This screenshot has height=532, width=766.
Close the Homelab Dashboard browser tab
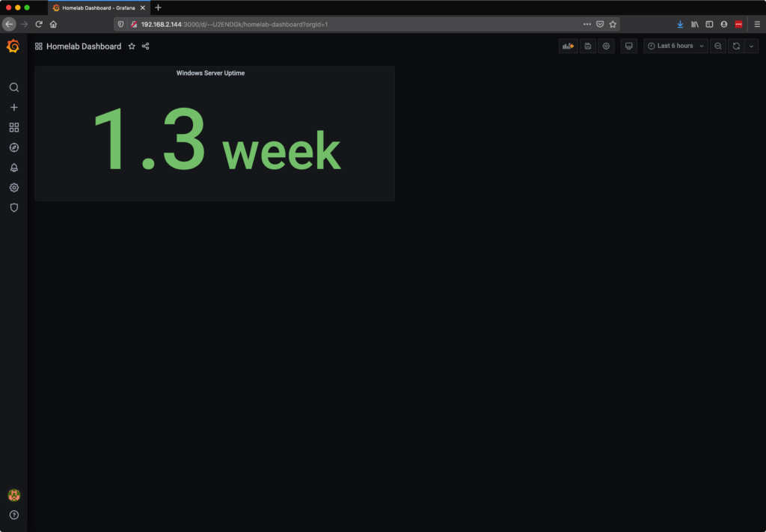coord(143,7)
